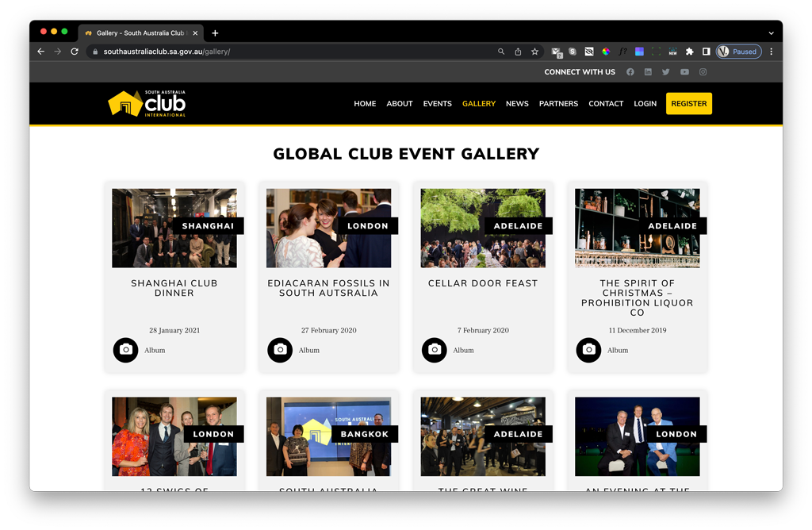
Task: Click the camera icon for Ediacaran Fossils album
Action: pos(280,350)
